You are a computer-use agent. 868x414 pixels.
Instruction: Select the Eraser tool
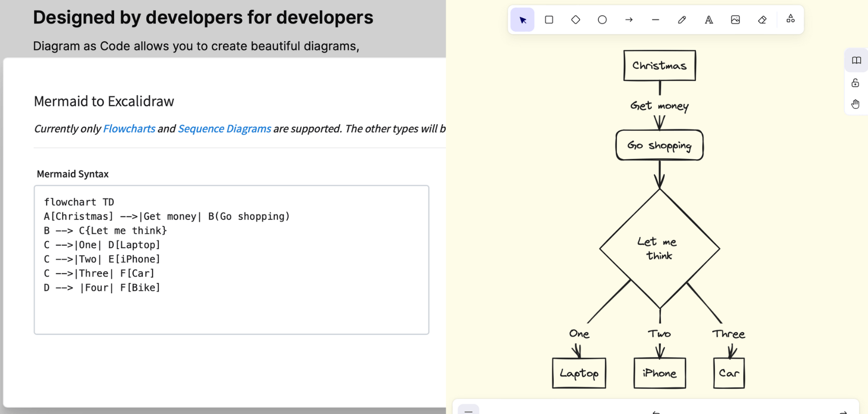tap(762, 20)
